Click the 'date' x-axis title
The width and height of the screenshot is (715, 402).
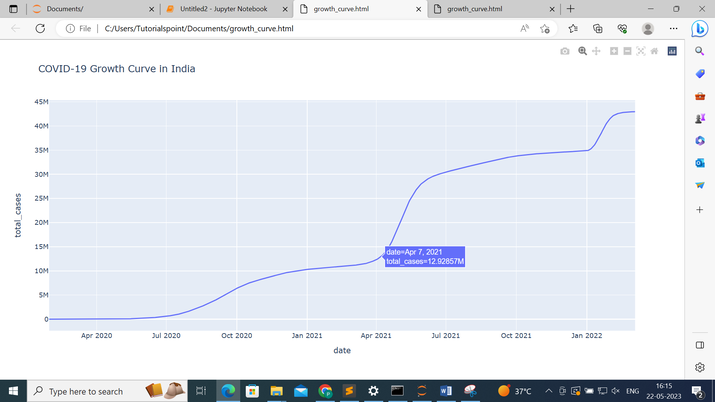tap(342, 350)
